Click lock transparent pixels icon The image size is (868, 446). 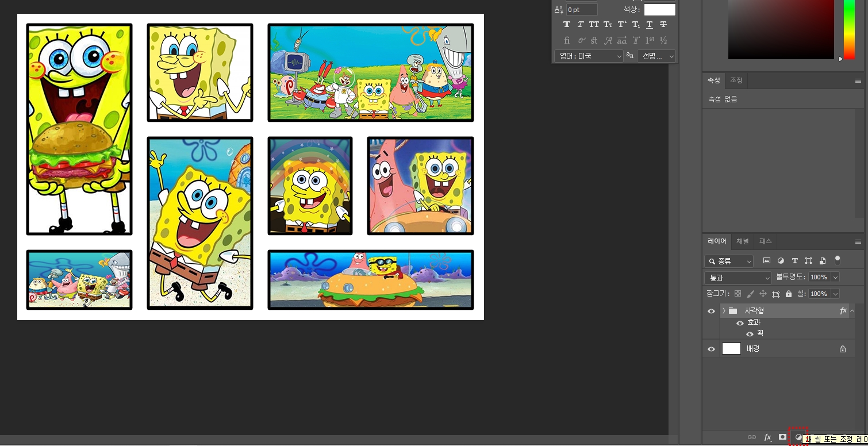tap(738, 294)
